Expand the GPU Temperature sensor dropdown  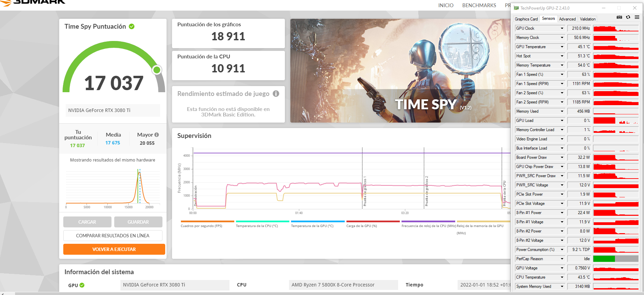562,47
